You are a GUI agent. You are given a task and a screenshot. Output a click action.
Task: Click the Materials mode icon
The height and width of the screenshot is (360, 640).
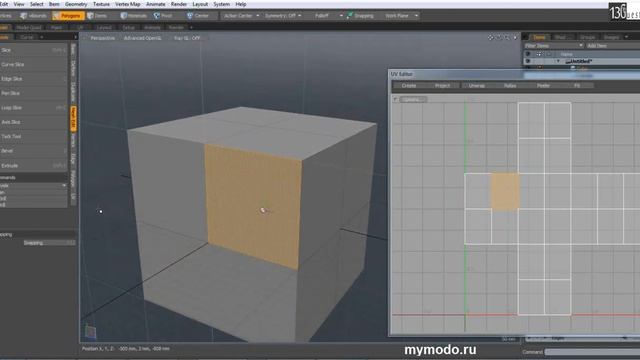pos(124,16)
